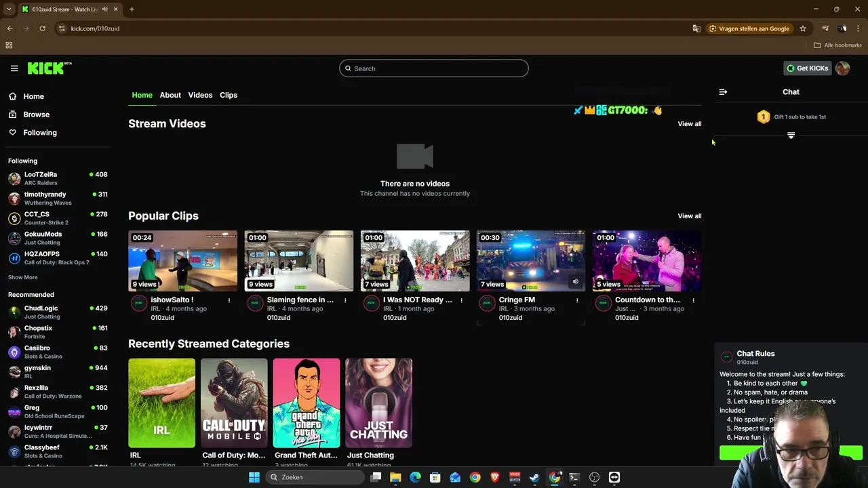Open gymskin recommended channel
The image size is (868, 488).
click(58, 372)
